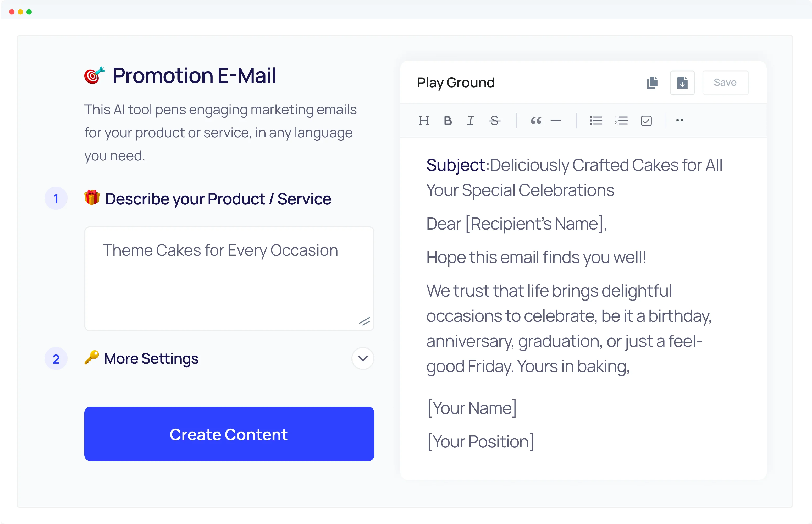Select the Play Ground panel title
812x524 pixels.
coord(455,82)
